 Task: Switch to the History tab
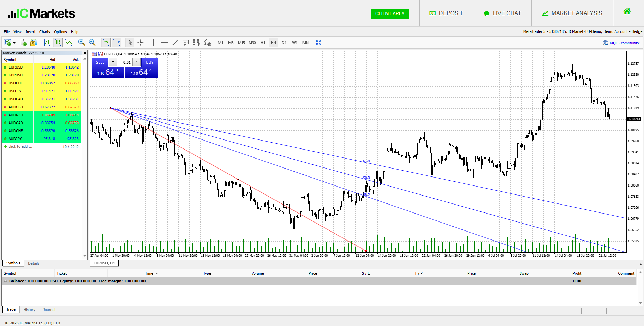pos(29,310)
